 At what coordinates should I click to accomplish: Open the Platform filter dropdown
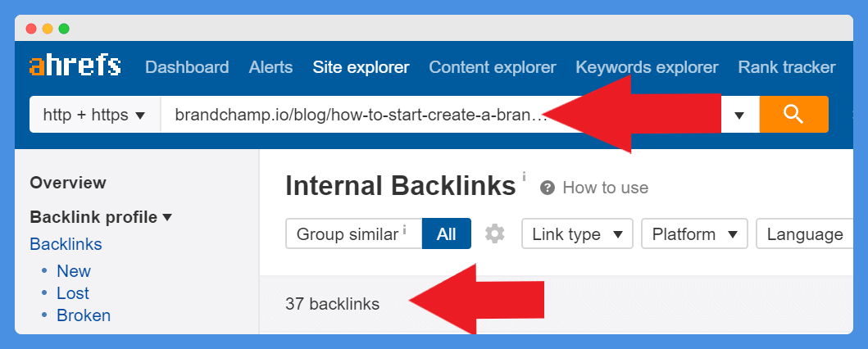coord(695,234)
